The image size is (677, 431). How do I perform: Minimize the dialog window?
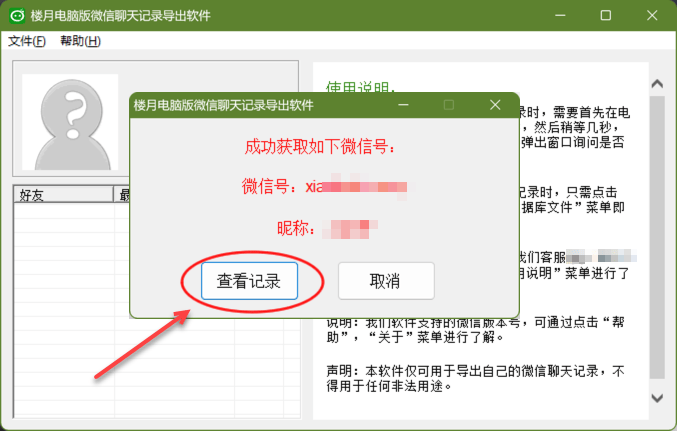point(403,105)
